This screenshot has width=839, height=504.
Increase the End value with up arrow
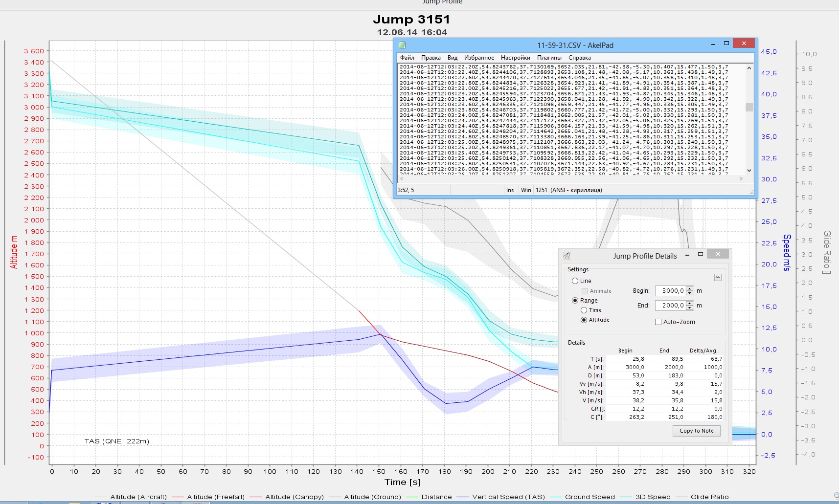coord(690,303)
